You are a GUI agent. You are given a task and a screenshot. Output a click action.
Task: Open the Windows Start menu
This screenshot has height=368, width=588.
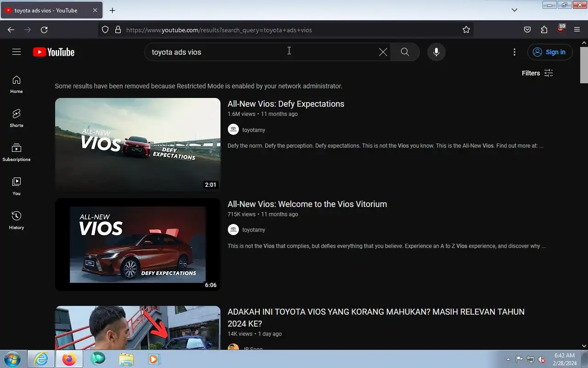pos(11,359)
